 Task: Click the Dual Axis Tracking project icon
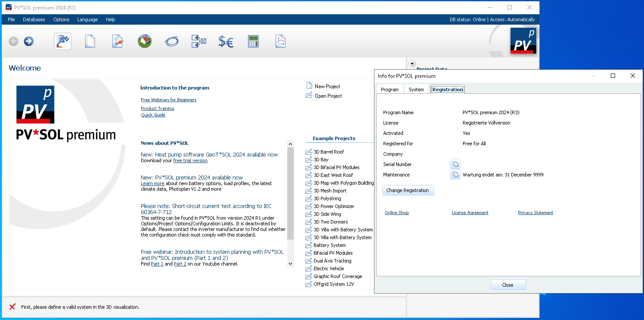308,261
